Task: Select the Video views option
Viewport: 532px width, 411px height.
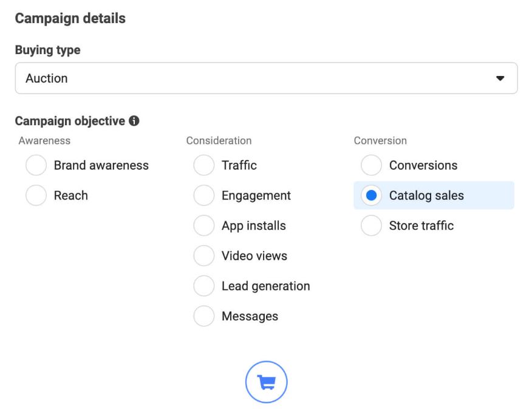Action: coord(204,256)
